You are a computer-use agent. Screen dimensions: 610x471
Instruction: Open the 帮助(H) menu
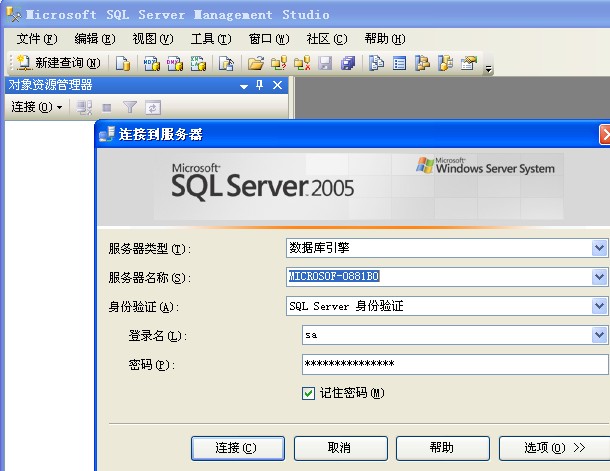[385, 39]
